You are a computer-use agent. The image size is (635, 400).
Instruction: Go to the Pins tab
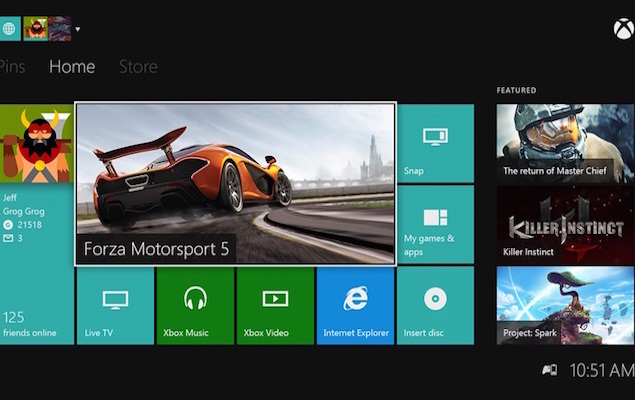[x=12, y=67]
